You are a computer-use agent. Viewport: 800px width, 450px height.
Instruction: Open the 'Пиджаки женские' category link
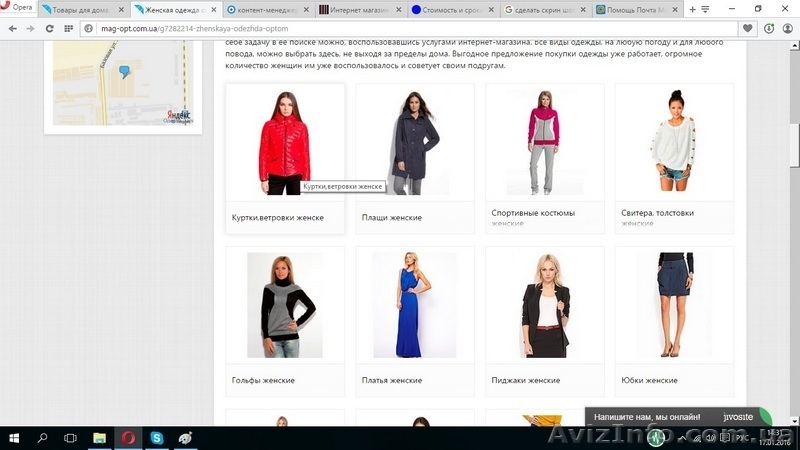point(526,380)
